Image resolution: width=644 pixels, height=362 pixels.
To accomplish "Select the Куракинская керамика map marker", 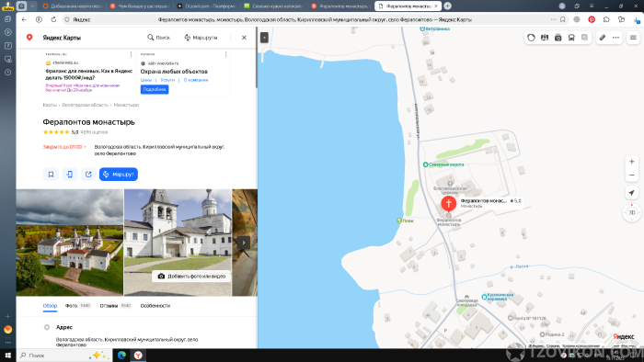I will [x=498, y=297].
